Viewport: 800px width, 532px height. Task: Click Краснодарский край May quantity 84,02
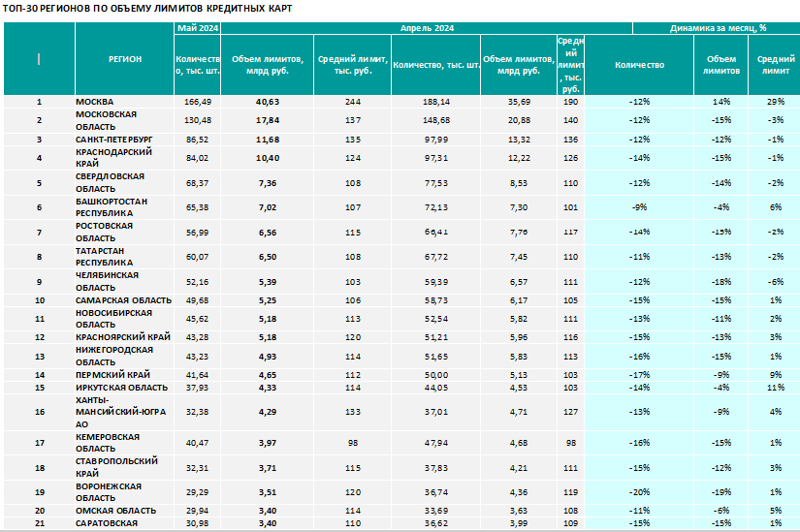pyautogui.click(x=197, y=158)
